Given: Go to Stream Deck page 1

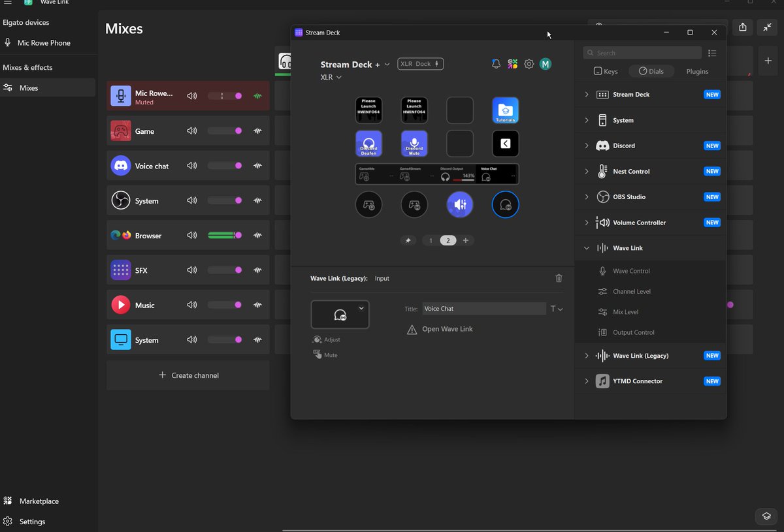Looking at the screenshot, I should point(431,240).
